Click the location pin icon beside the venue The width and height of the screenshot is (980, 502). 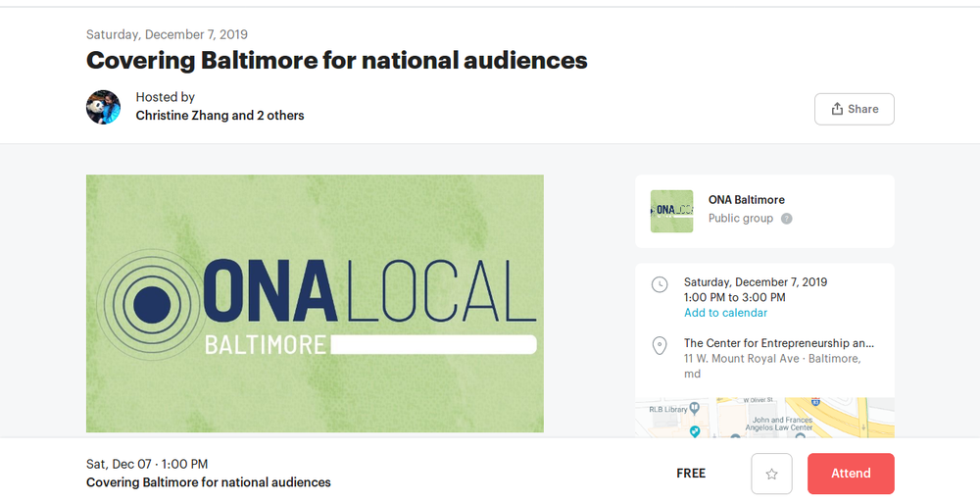(x=660, y=345)
